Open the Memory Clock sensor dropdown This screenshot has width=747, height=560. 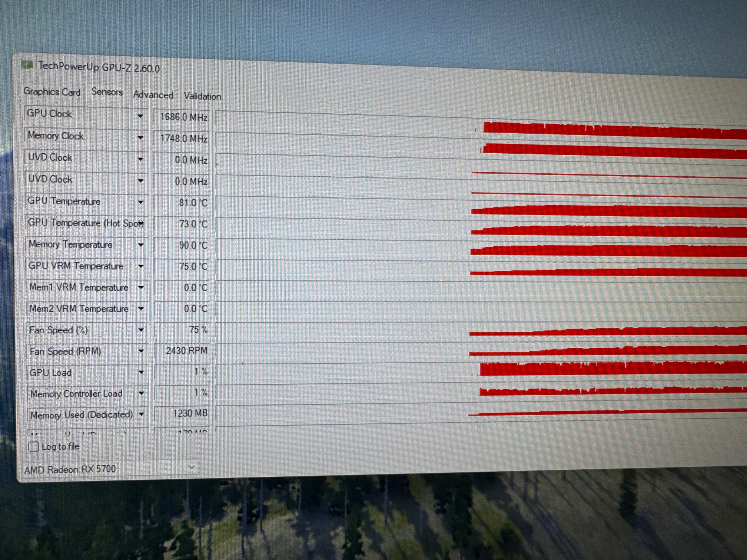click(140, 138)
